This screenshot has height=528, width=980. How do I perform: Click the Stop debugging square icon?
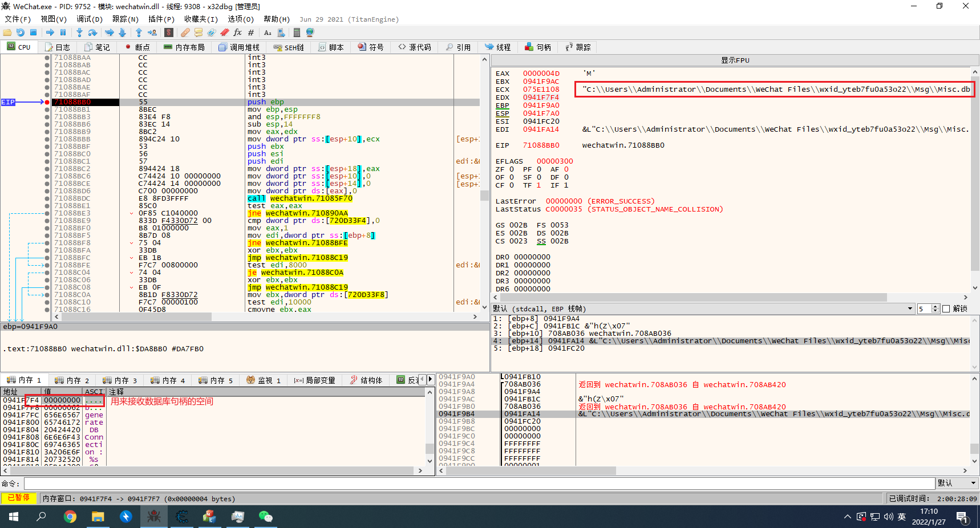click(34, 33)
